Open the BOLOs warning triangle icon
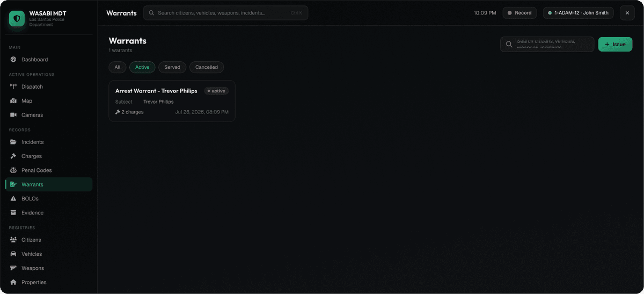This screenshot has width=644, height=294. [x=13, y=199]
